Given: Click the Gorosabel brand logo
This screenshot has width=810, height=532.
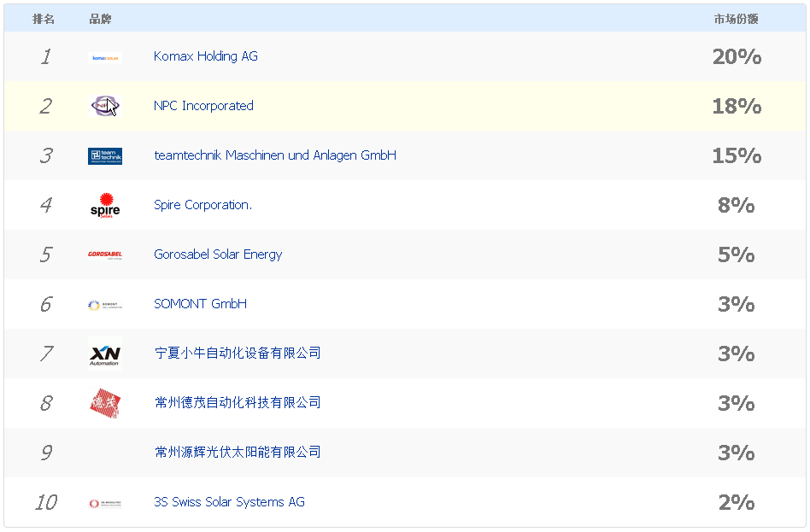Looking at the screenshot, I should click(104, 254).
